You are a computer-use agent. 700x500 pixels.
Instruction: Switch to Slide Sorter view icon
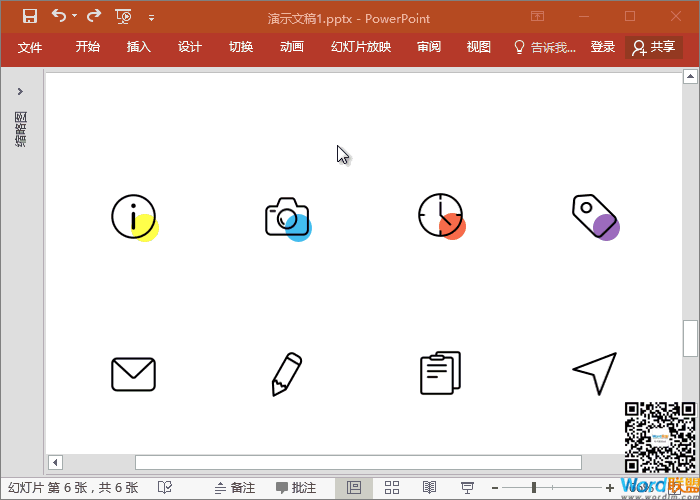[x=392, y=488]
